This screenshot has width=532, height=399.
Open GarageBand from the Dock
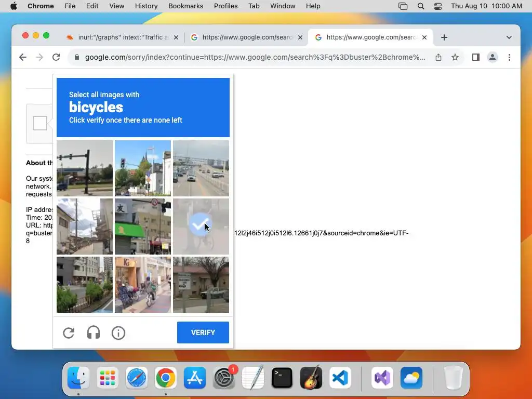pos(311,378)
